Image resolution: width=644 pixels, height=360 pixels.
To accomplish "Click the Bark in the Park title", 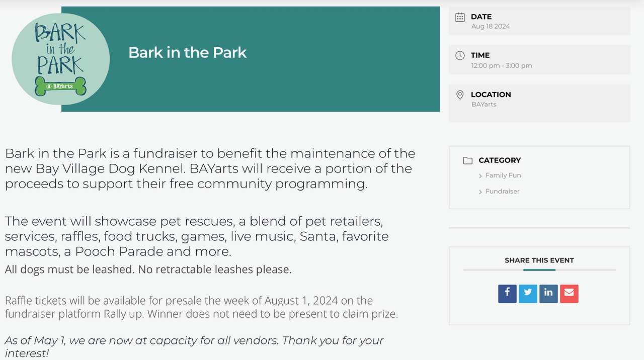I will tap(188, 52).
